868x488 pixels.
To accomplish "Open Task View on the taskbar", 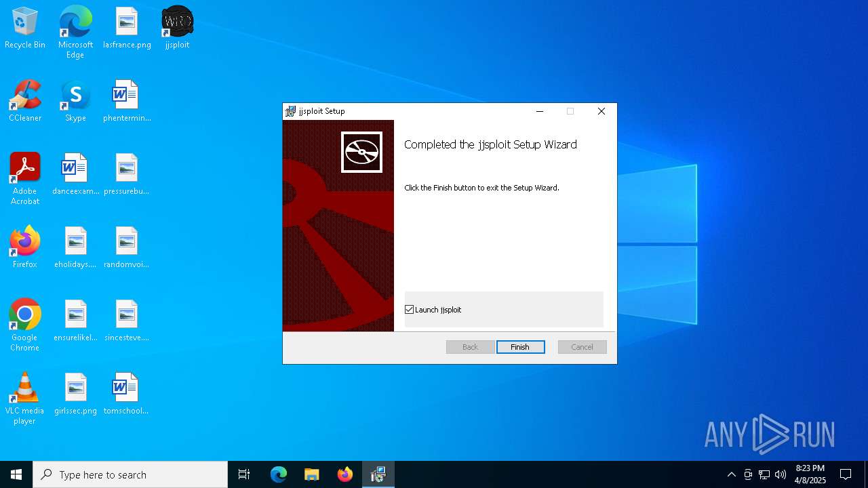I will [x=244, y=474].
